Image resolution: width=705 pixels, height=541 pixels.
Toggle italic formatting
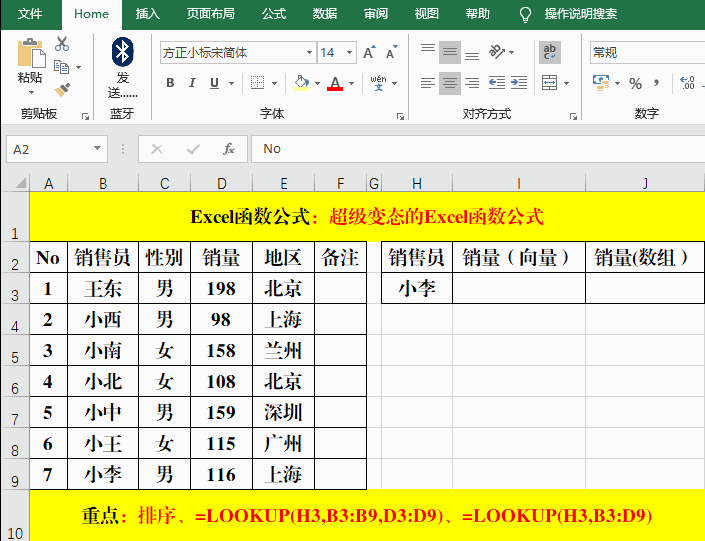(x=193, y=83)
